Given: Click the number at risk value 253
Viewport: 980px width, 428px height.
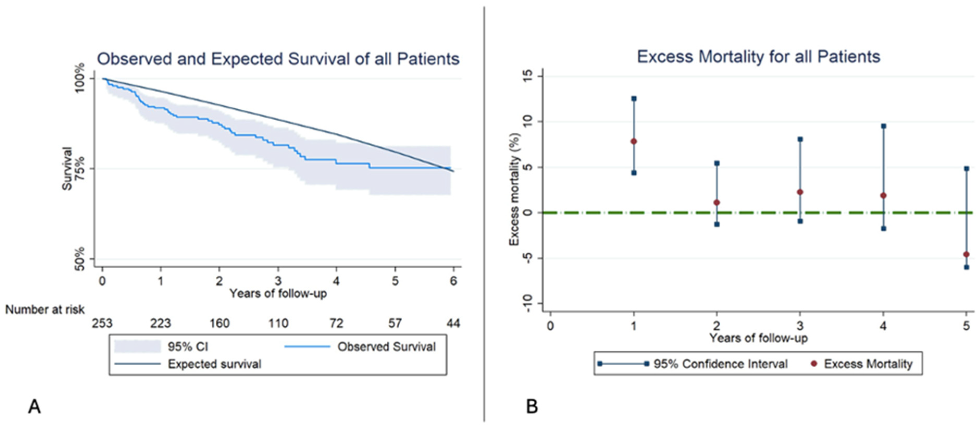Looking at the screenshot, I should pyautogui.click(x=102, y=323).
